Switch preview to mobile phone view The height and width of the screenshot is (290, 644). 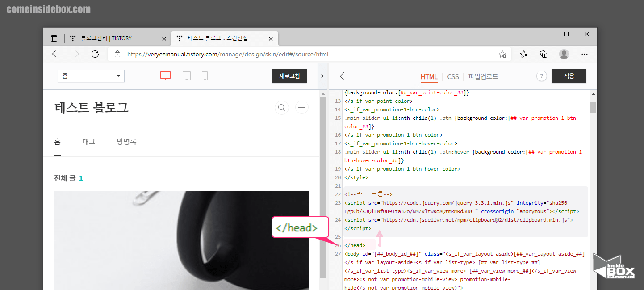(205, 76)
